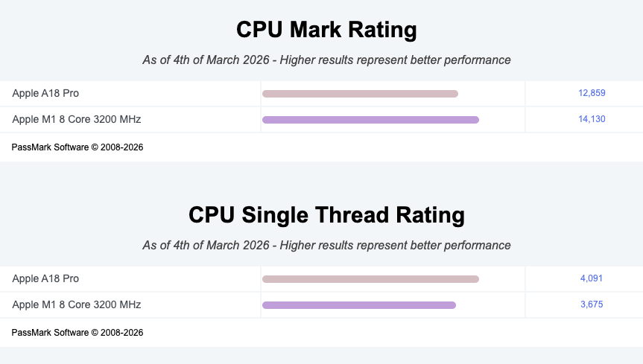643x364 pixels.
Task: Select Apple M1 8 Core in Single Thread chart
Action: point(76,304)
